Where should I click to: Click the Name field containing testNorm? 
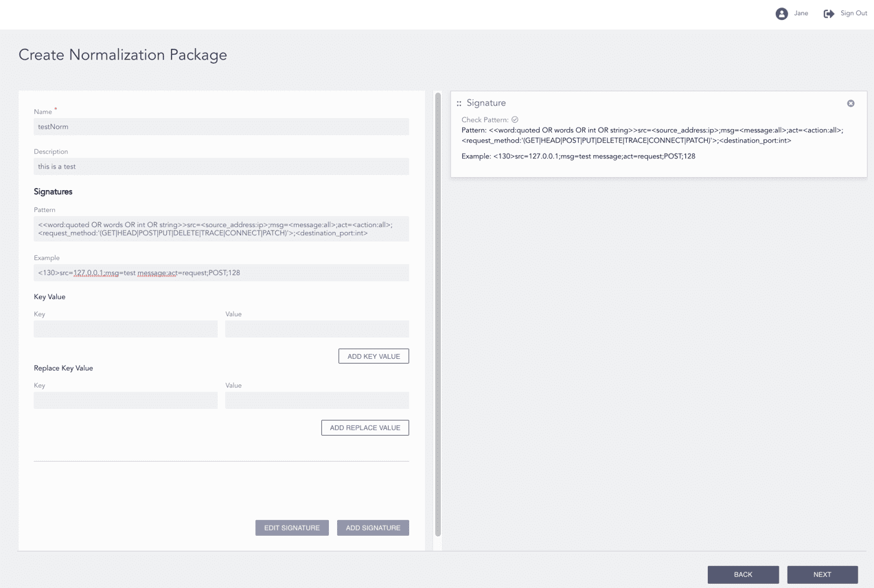click(221, 126)
